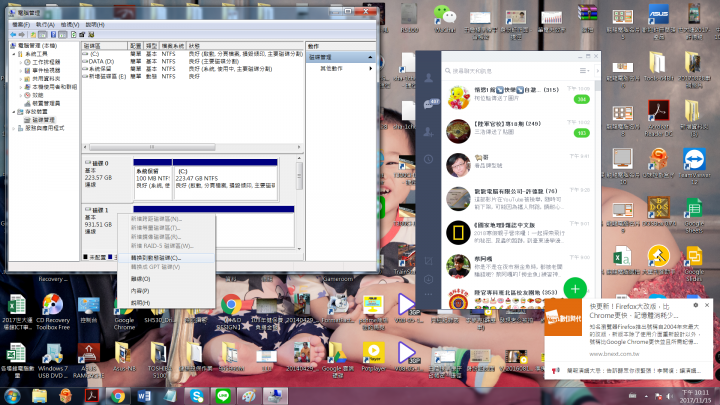Expand the 本機使用者和群組 tree node
Viewport: 720px width, 405px height.
pos(21,87)
